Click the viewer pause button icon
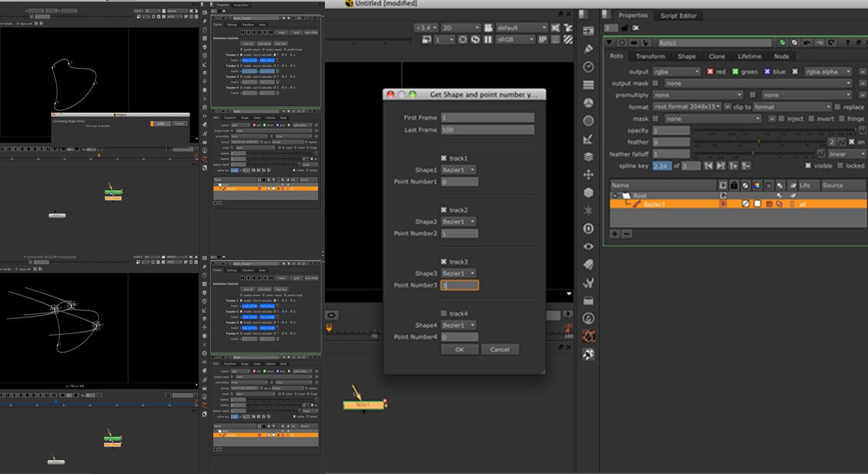 488,40
